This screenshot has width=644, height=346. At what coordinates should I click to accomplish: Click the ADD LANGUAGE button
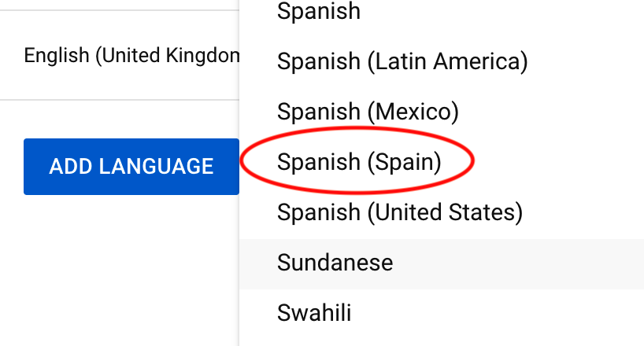(131, 167)
